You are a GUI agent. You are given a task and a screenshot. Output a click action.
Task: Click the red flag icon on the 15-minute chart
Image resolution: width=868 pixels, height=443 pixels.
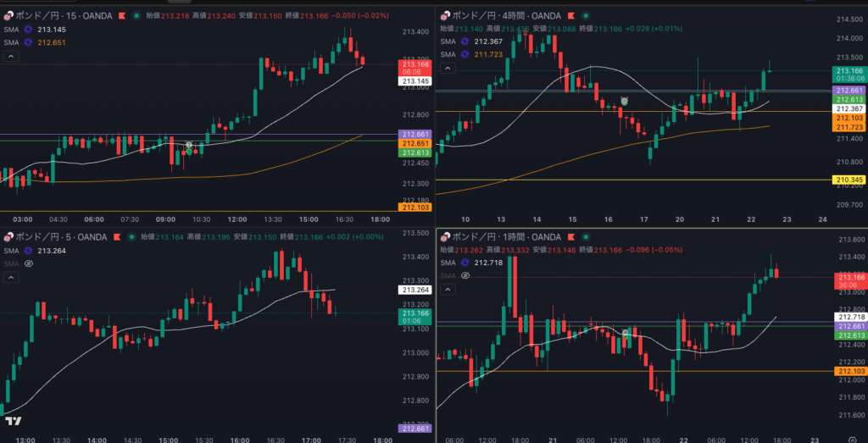point(123,15)
